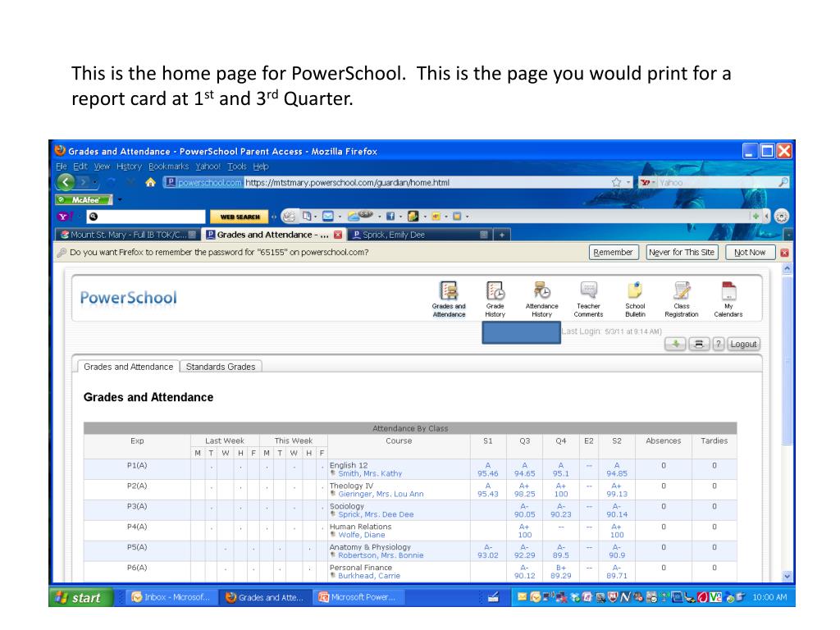
Task: Open the History menu
Action: click(x=129, y=167)
